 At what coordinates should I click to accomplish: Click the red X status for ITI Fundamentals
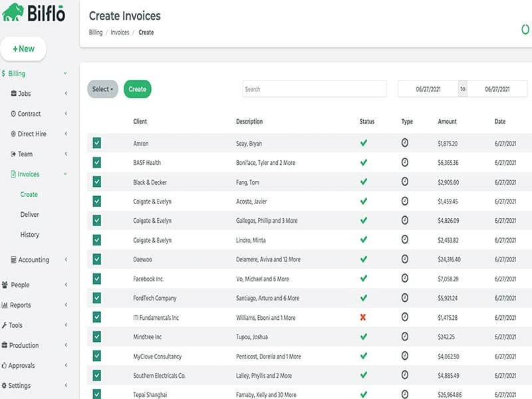[x=363, y=317]
